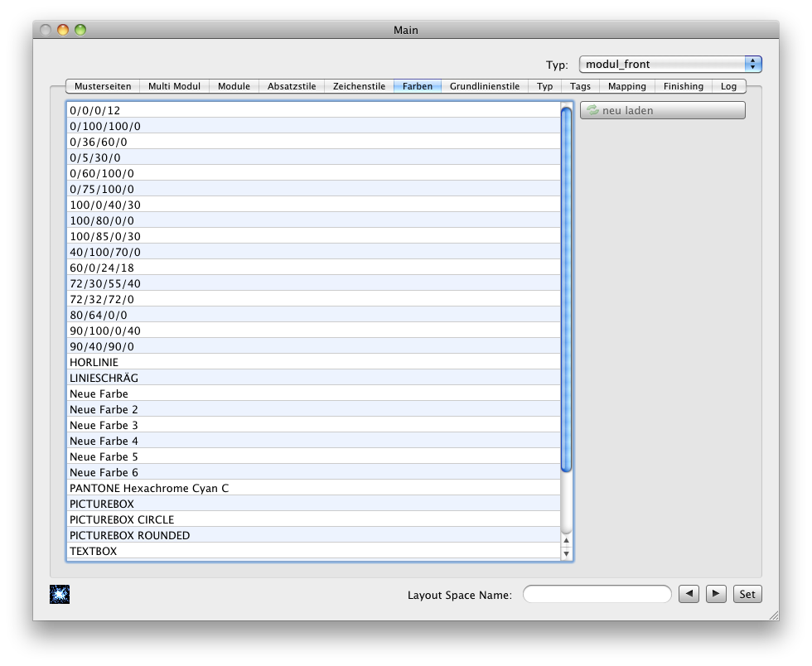Screen dimensions: 812x666
Task: Open the Absatzstile tab
Action: point(291,86)
